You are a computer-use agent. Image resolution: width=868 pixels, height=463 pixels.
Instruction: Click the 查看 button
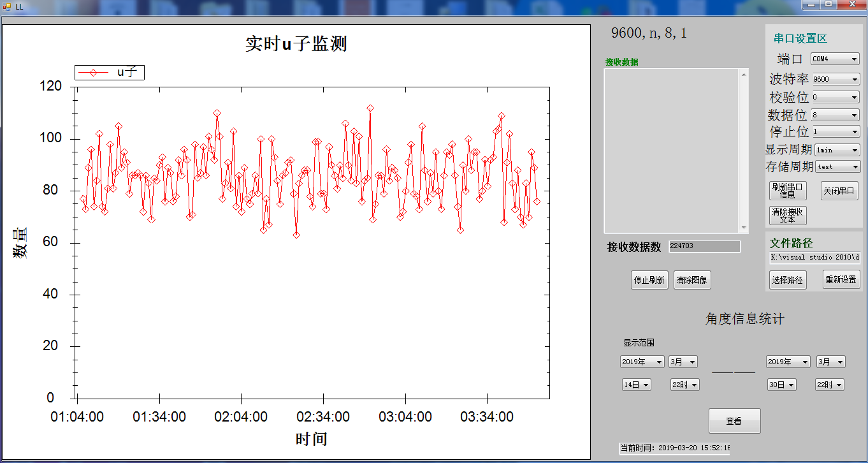(x=734, y=421)
